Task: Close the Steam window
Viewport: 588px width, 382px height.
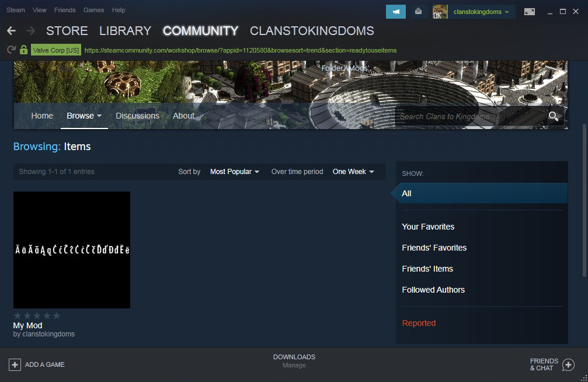Action: (576, 12)
